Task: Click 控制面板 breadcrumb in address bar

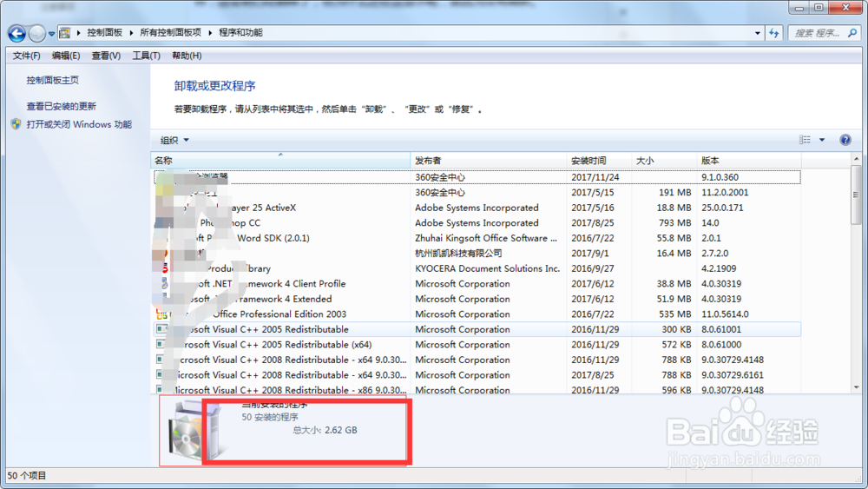Action: [105, 33]
